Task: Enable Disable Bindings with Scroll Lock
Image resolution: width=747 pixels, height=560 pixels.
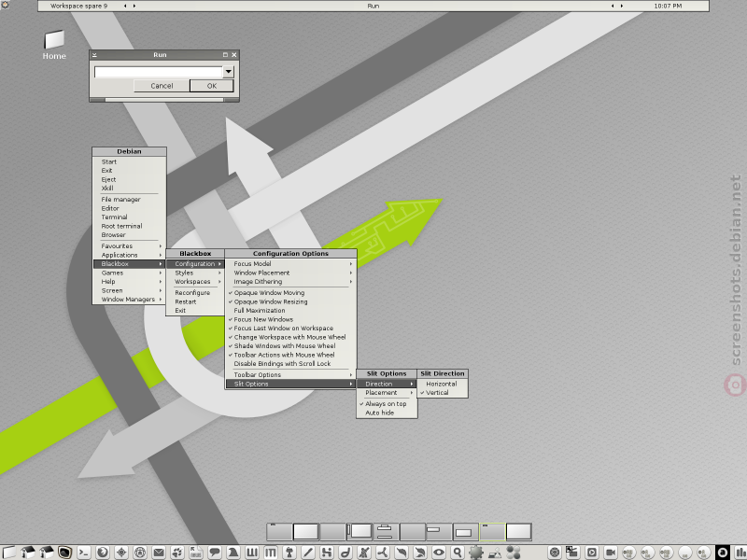Action: [x=290, y=364]
